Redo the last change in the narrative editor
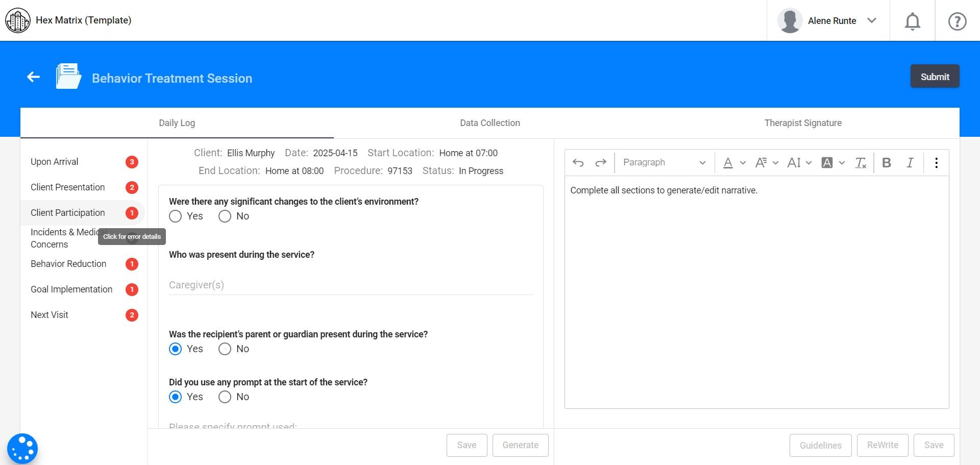This screenshot has width=980, height=465. pyautogui.click(x=600, y=162)
